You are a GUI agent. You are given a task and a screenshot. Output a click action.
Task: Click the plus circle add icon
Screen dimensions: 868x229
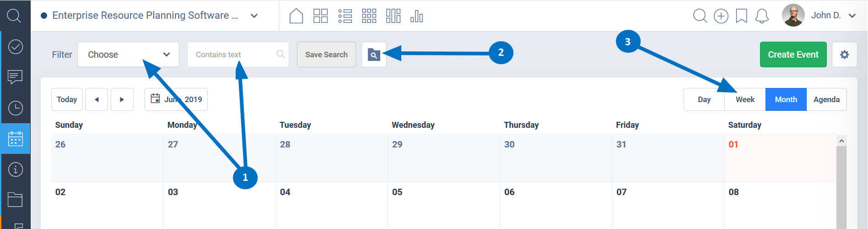721,16
